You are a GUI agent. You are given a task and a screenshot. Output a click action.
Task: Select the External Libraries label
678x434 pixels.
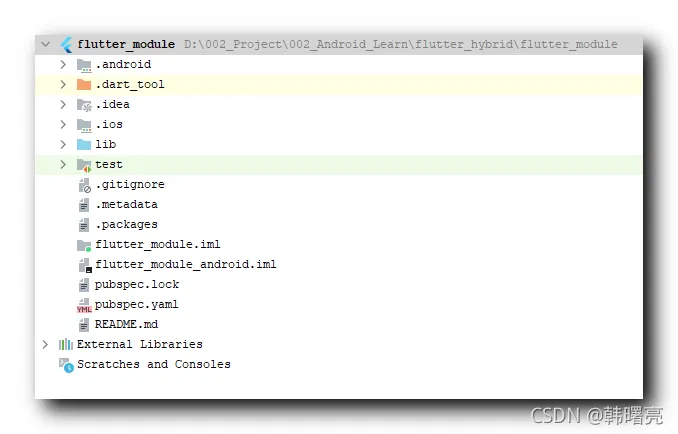(140, 344)
